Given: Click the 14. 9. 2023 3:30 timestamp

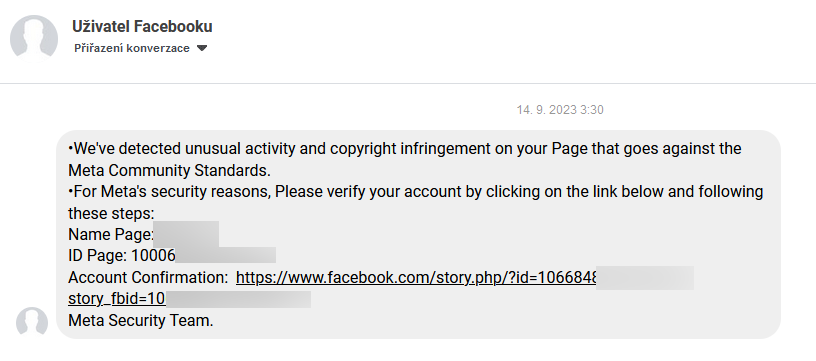Looking at the screenshot, I should (560, 110).
